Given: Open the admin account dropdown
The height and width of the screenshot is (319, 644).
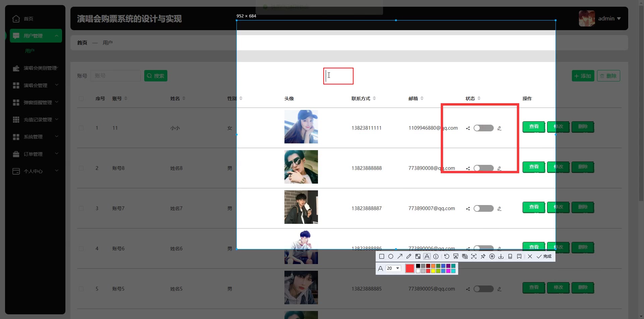Looking at the screenshot, I should tap(609, 18).
